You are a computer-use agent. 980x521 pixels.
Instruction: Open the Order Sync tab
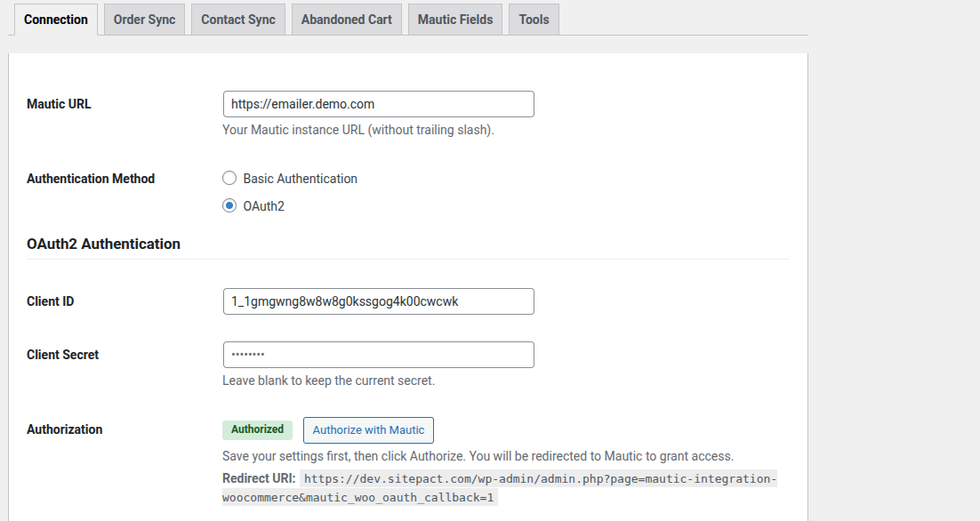(x=144, y=20)
